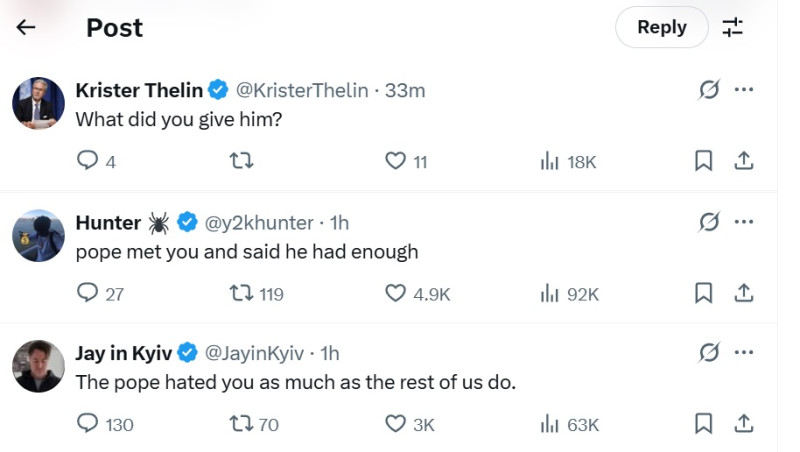
Task: Open the 130 replies on Jay in Kyiv's post
Action: (88, 424)
